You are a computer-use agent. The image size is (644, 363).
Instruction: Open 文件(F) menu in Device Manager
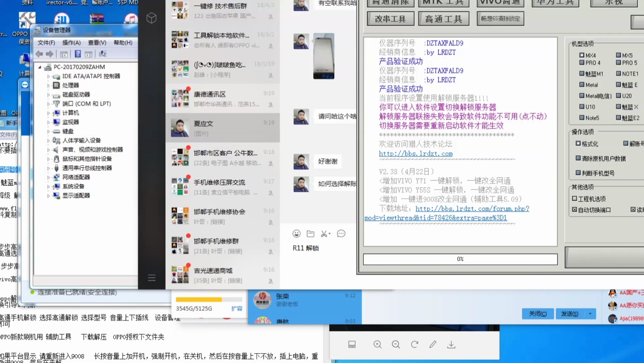point(46,43)
